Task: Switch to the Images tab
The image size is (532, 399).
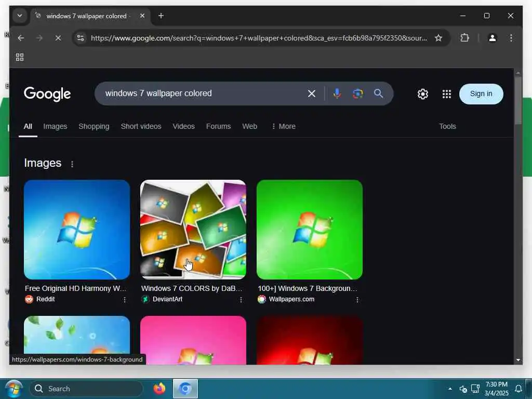Action: (55, 127)
